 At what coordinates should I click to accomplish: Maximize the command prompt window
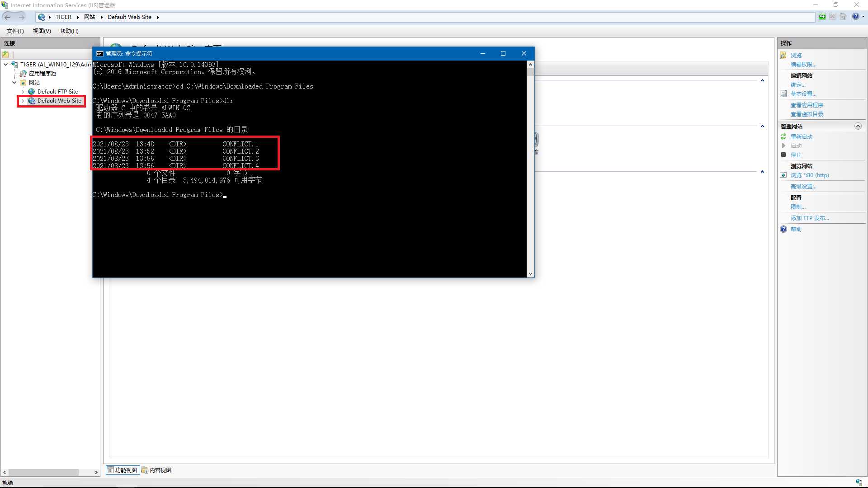click(503, 53)
